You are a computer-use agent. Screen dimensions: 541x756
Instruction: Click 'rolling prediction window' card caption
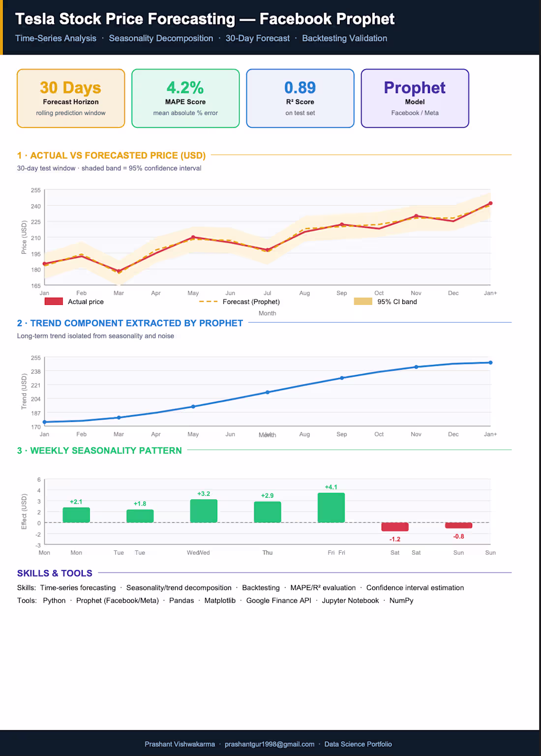point(71,113)
